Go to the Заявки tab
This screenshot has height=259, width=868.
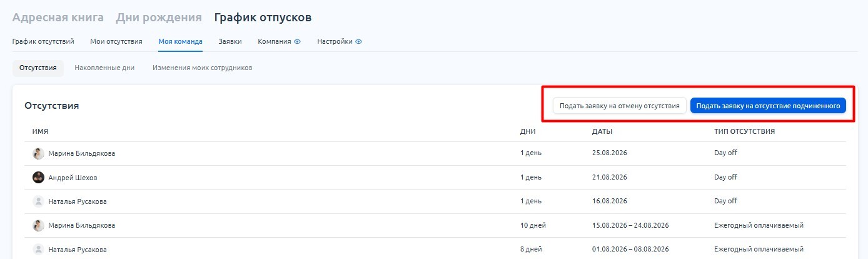[230, 42]
